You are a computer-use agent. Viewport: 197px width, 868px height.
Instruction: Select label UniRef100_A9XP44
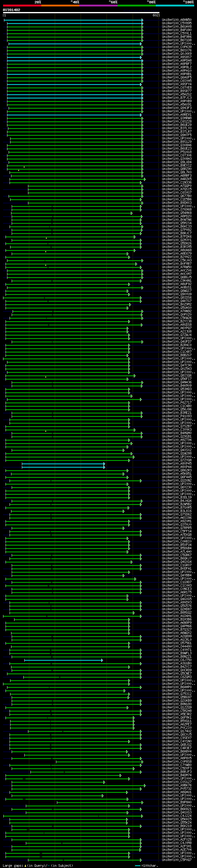pos(177,467)
